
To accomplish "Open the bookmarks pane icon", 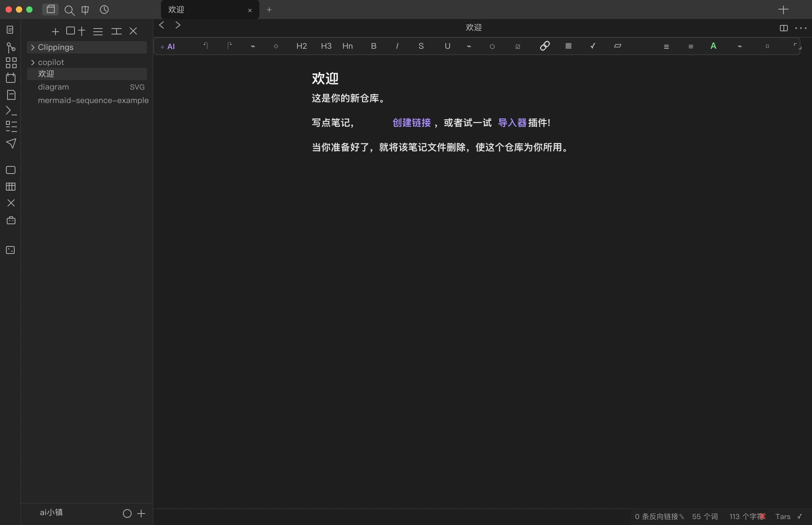I will [x=85, y=10].
